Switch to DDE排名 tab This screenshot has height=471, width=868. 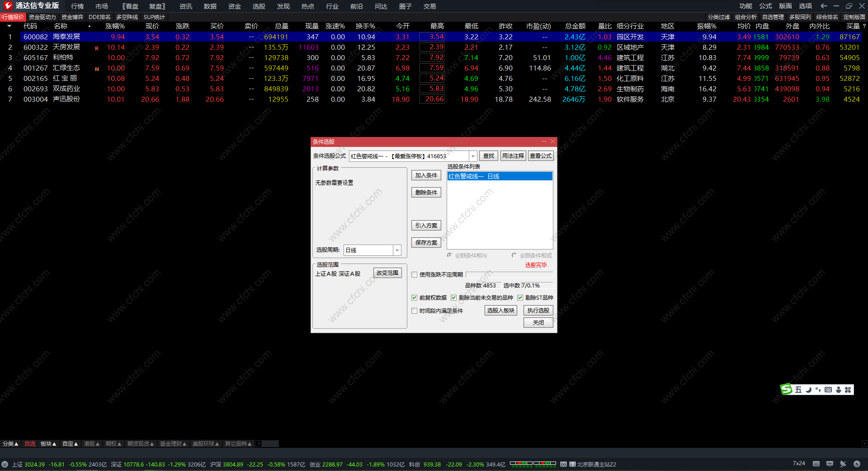pos(99,17)
